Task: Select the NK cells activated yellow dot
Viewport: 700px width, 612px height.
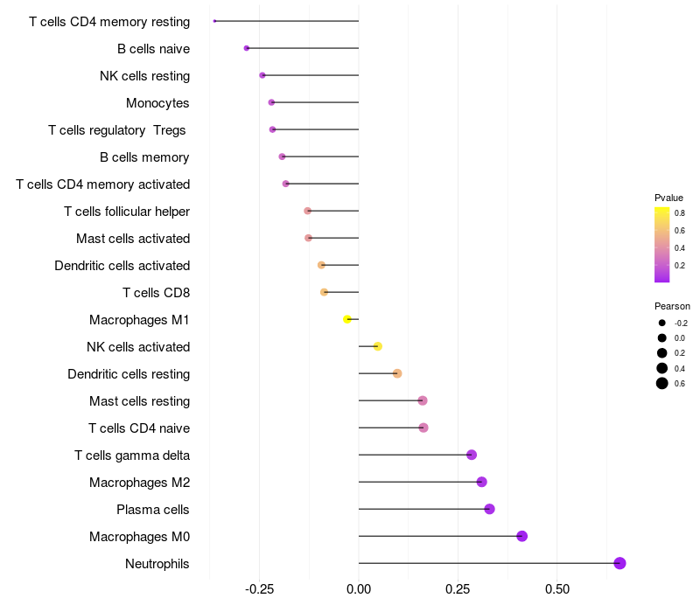Action: (x=377, y=346)
